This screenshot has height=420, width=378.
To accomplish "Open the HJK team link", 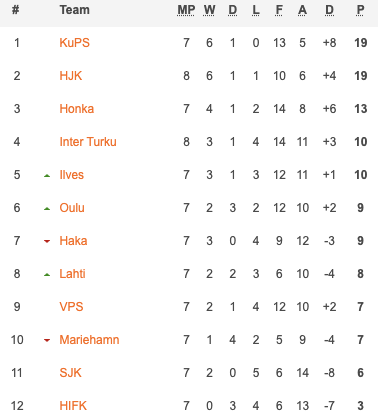I will (71, 76).
